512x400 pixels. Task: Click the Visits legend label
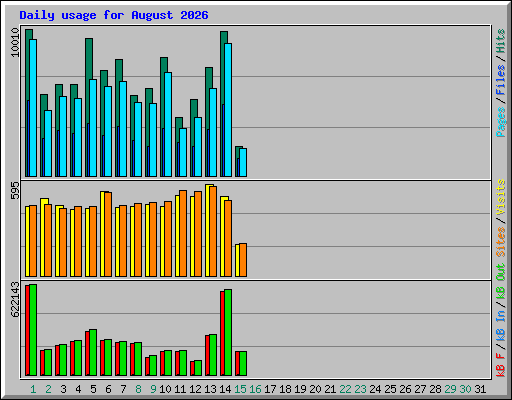501,197
